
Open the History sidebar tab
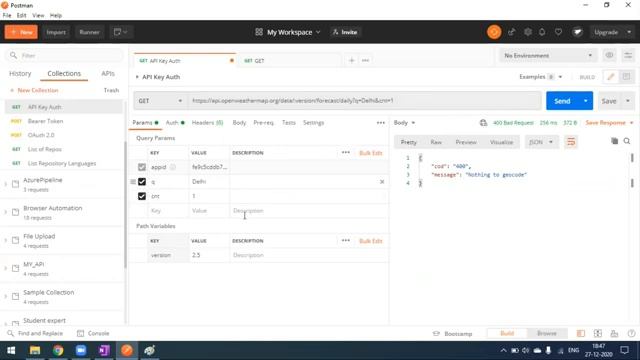pyautogui.click(x=20, y=73)
